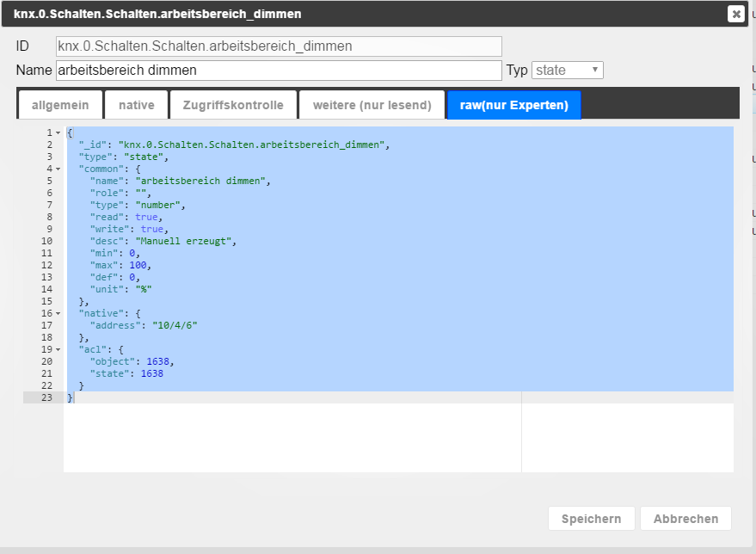Click the address value "10/4/6"
The height and width of the screenshot is (554, 756).
175,325
